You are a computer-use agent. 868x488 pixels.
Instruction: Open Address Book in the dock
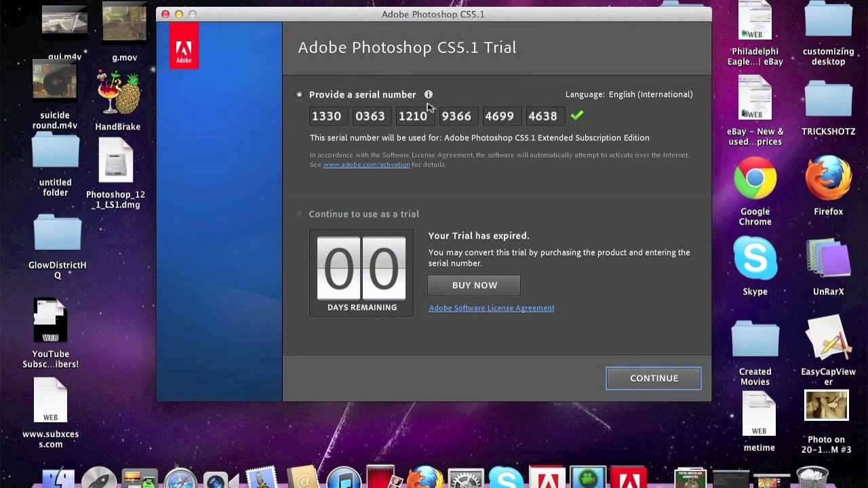[x=302, y=477]
